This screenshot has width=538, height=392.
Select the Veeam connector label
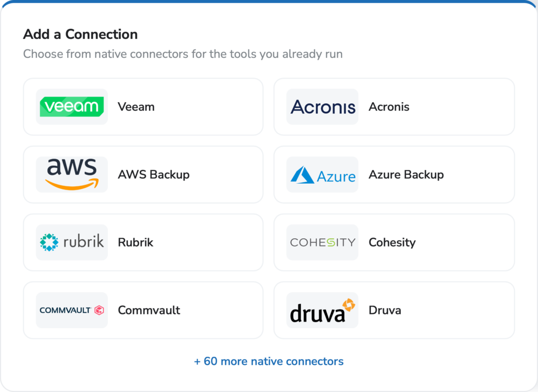[136, 107]
